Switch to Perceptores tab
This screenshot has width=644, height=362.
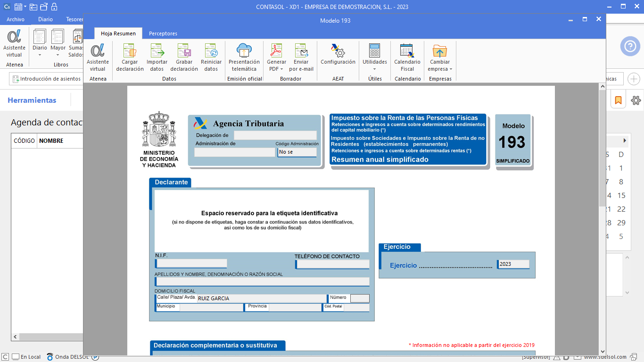click(163, 33)
